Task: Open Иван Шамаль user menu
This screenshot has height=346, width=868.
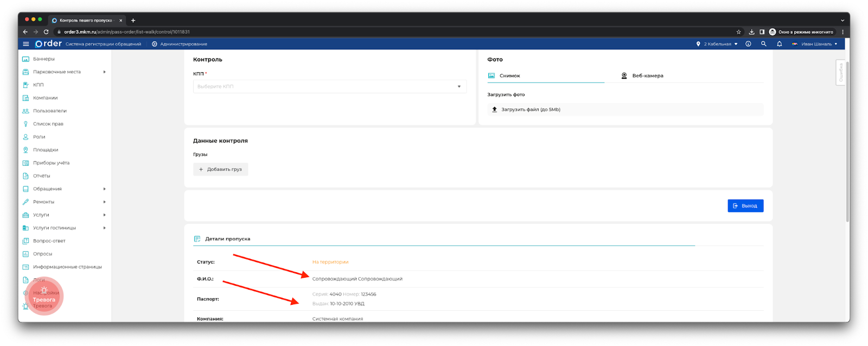Action: [815, 44]
